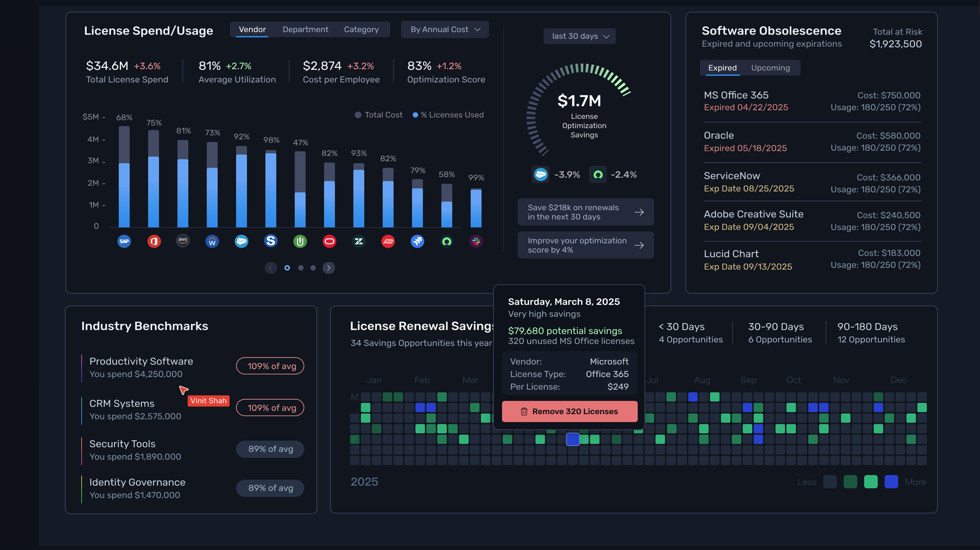The height and width of the screenshot is (550, 980).
Task: Open the By Annual Cost dropdown
Action: pyautogui.click(x=445, y=29)
